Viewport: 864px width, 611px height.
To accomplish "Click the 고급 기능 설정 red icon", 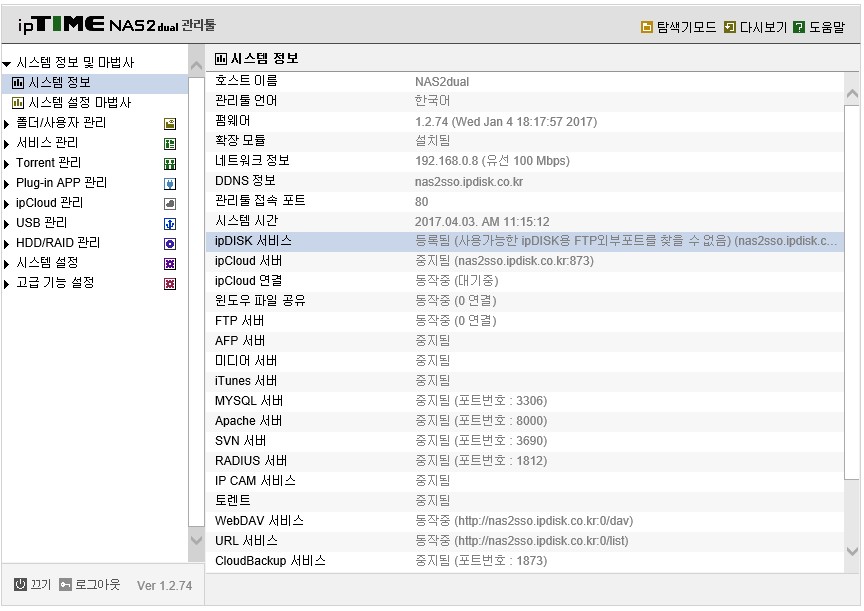I will point(170,284).
